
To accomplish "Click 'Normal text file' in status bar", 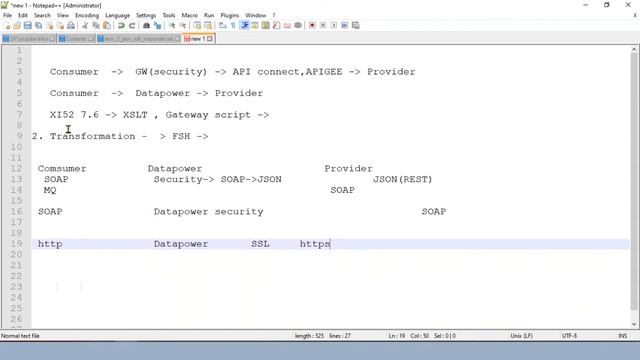I will point(20,336).
